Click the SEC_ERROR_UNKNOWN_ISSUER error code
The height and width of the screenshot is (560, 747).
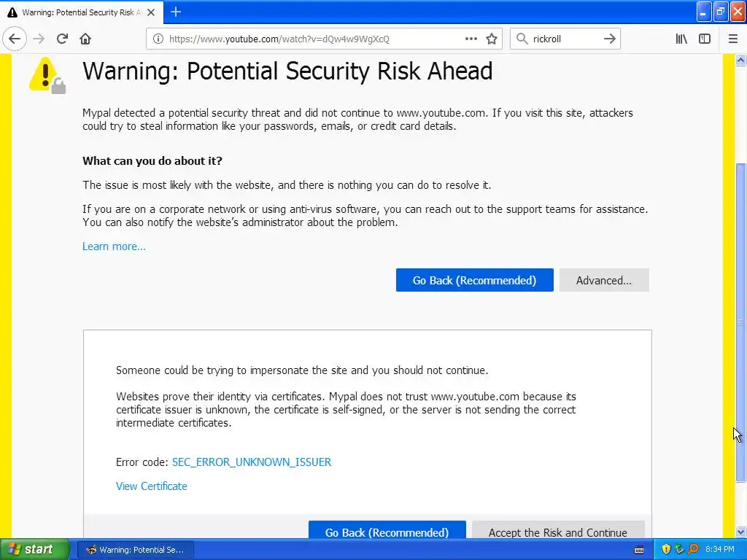[x=252, y=462]
